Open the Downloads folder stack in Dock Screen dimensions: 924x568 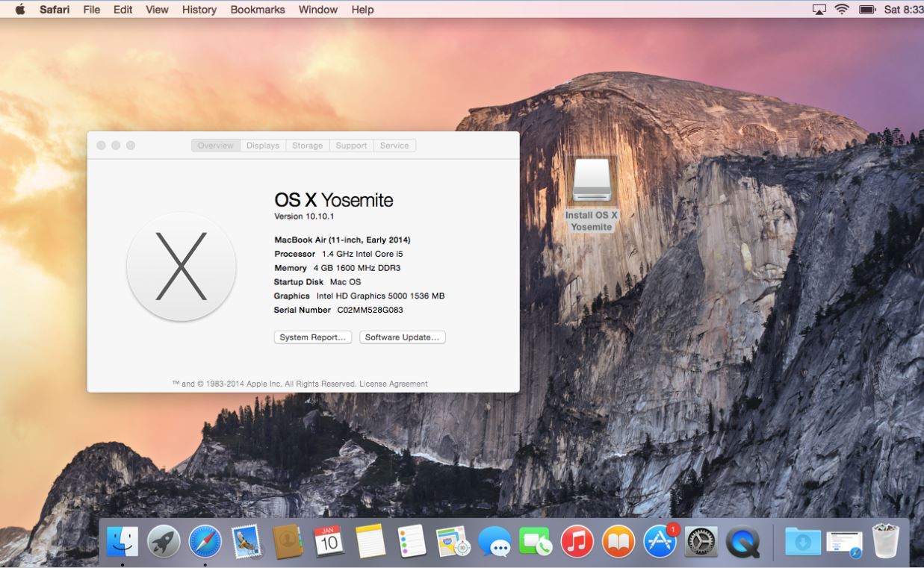pyautogui.click(x=803, y=542)
